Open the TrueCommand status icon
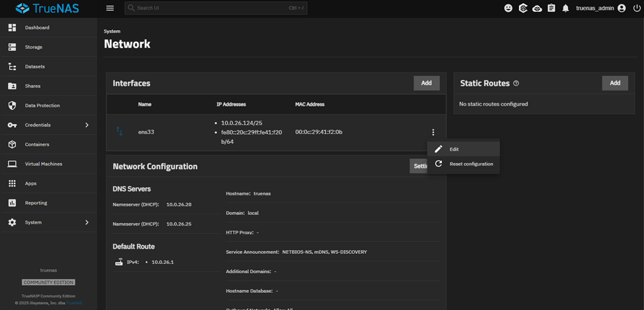Image resolution: width=644 pixels, height=310 pixels. point(523,9)
